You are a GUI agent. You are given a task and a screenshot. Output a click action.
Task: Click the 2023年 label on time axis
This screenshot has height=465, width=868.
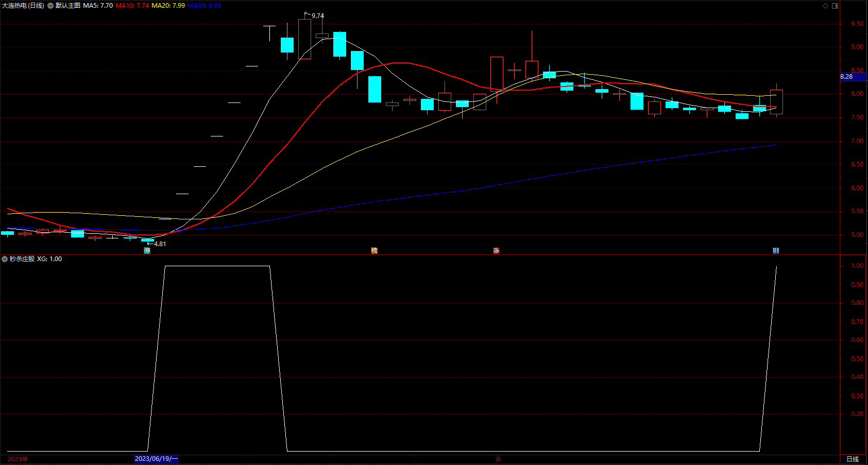tap(18, 459)
